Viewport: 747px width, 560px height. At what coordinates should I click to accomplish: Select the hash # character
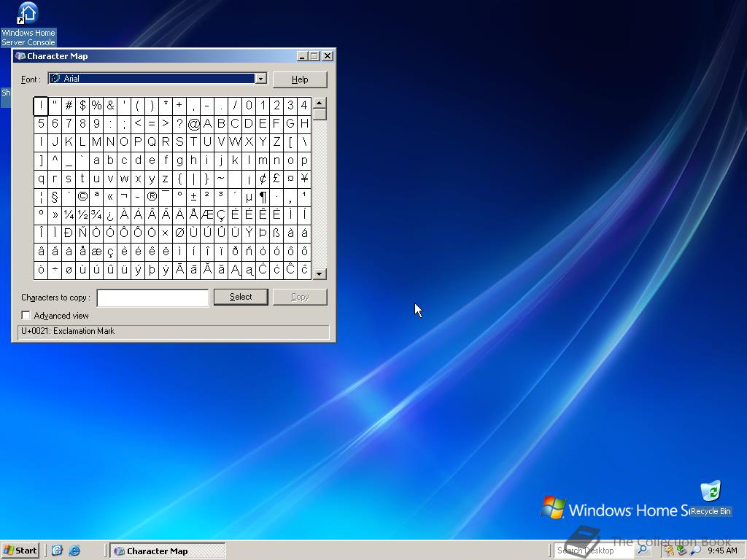tap(69, 106)
